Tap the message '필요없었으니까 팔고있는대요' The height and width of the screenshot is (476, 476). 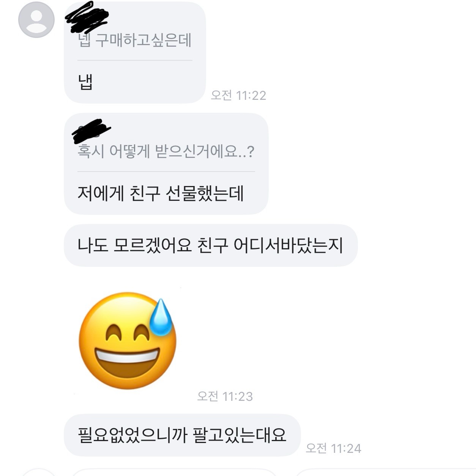click(x=182, y=435)
